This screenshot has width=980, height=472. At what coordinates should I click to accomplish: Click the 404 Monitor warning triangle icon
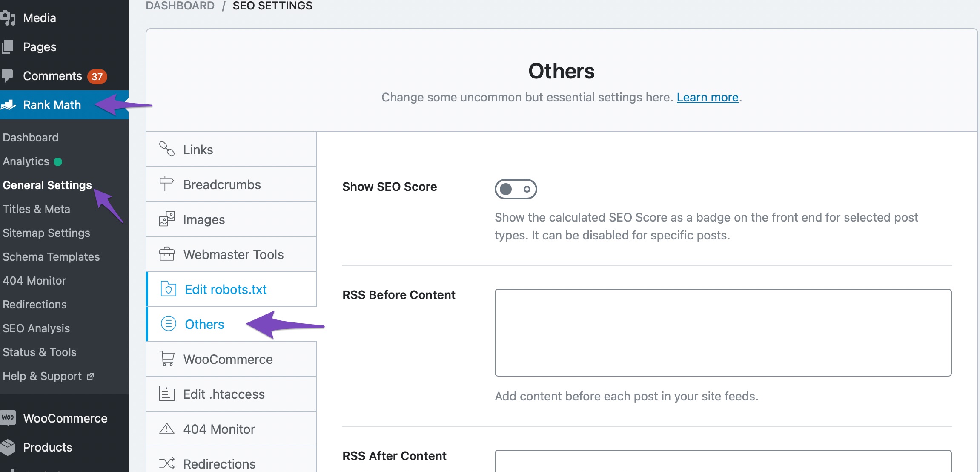166,429
